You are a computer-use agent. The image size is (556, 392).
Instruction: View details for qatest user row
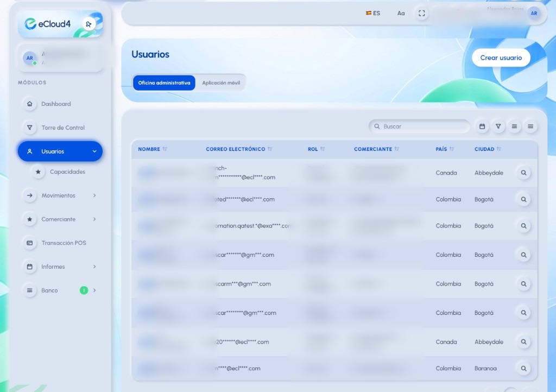523,226
